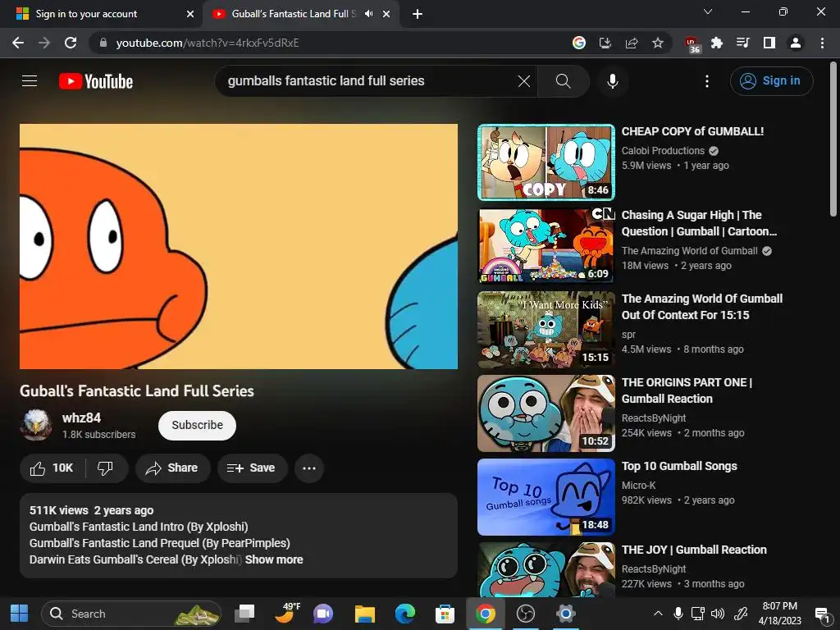Click the magnifier search button
Viewport: 840px width, 630px height.
coord(563,81)
